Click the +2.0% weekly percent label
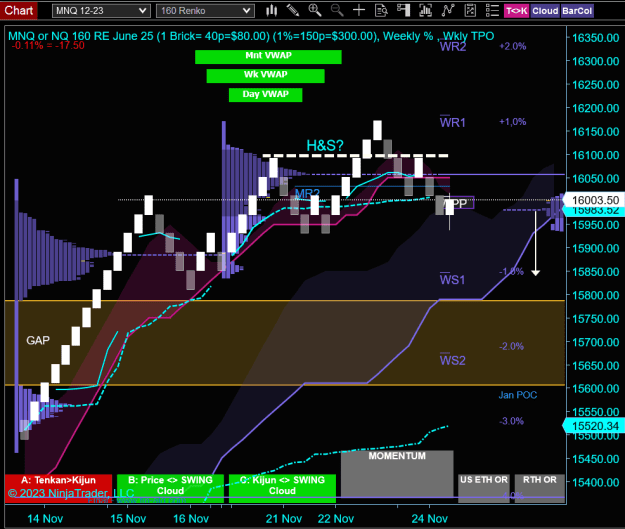This screenshot has height=529, width=625. tap(513, 46)
